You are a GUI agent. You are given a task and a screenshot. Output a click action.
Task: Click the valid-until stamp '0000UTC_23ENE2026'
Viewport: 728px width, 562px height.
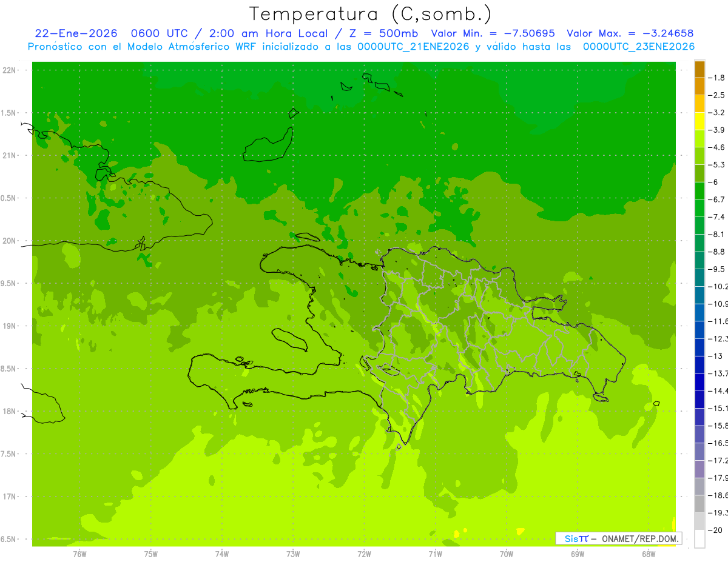tap(638, 47)
